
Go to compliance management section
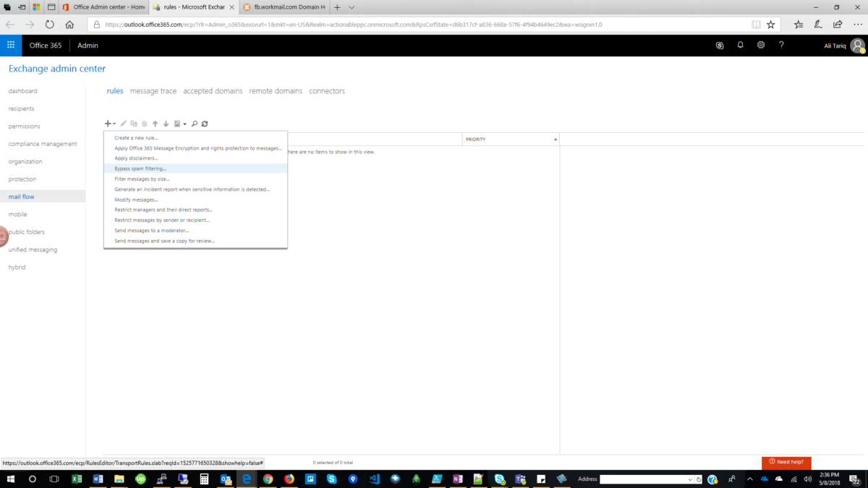(x=43, y=144)
